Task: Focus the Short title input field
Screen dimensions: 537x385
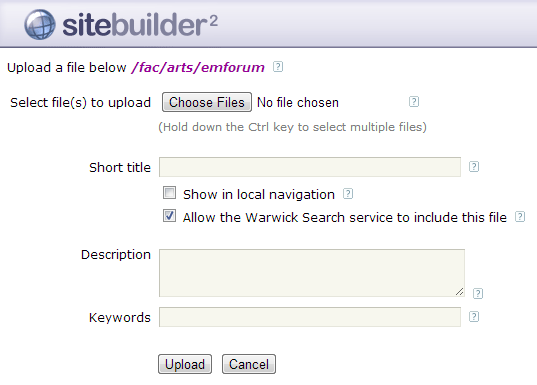Action: pyautogui.click(x=310, y=167)
